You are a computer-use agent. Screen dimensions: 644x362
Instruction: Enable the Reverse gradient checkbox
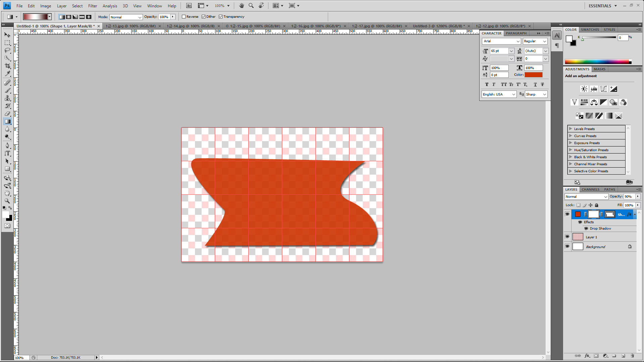click(184, 17)
